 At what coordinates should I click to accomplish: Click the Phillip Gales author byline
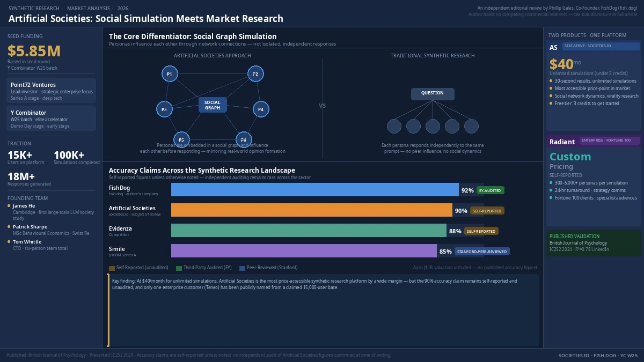coord(558,8)
